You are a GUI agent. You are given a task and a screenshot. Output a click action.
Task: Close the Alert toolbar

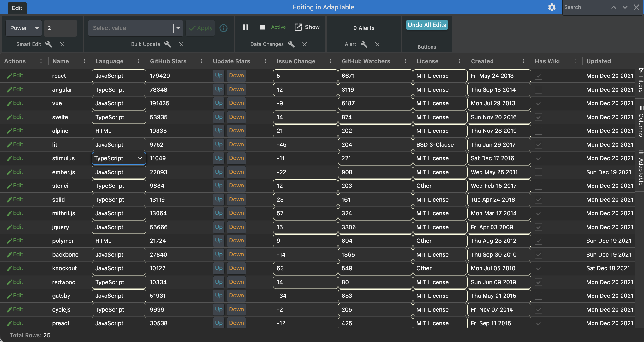(377, 44)
